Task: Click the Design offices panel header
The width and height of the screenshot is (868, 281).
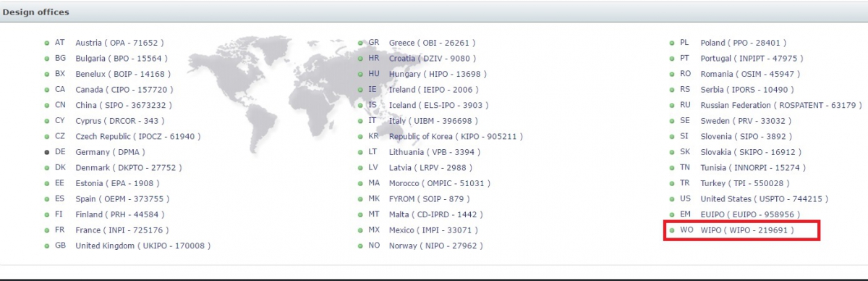Action: tap(434, 12)
